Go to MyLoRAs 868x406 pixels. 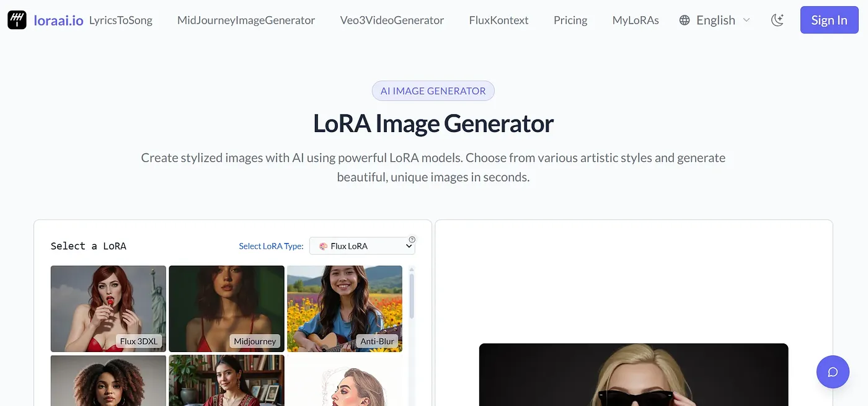tap(635, 20)
